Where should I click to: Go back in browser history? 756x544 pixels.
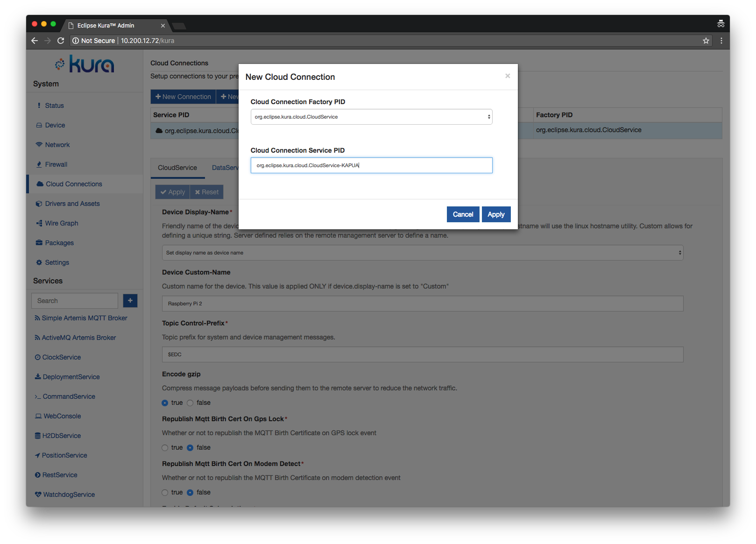point(35,41)
